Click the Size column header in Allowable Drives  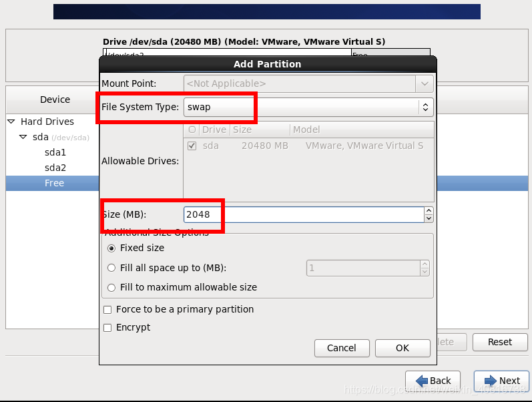point(260,130)
